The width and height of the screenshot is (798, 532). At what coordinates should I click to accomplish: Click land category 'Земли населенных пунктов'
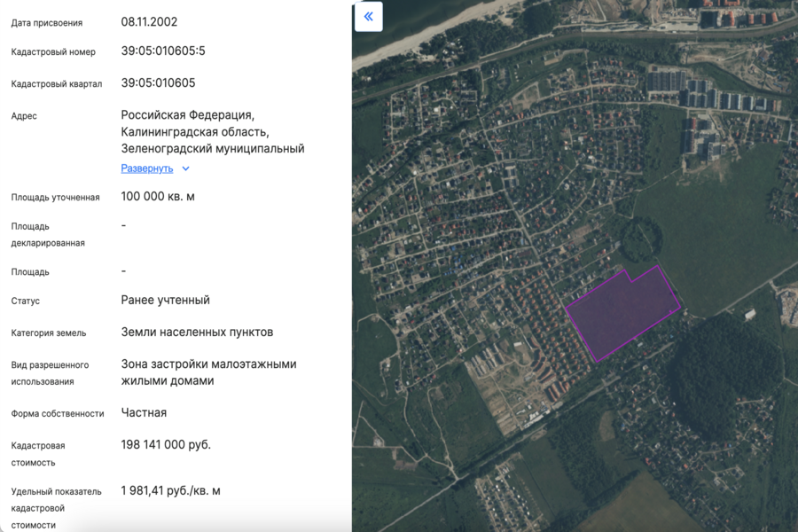click(x=197, y=332)
